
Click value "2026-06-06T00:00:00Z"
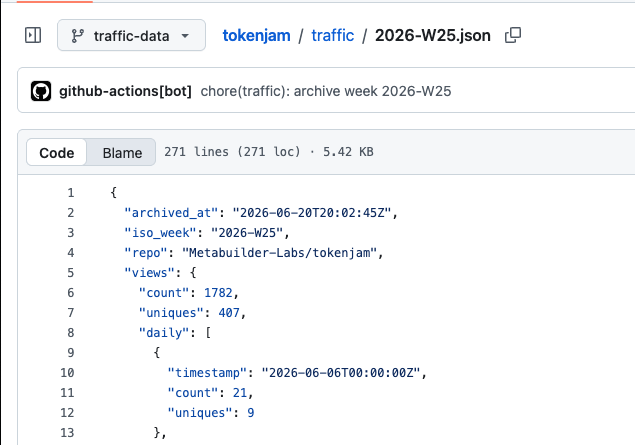click(341, 373)
